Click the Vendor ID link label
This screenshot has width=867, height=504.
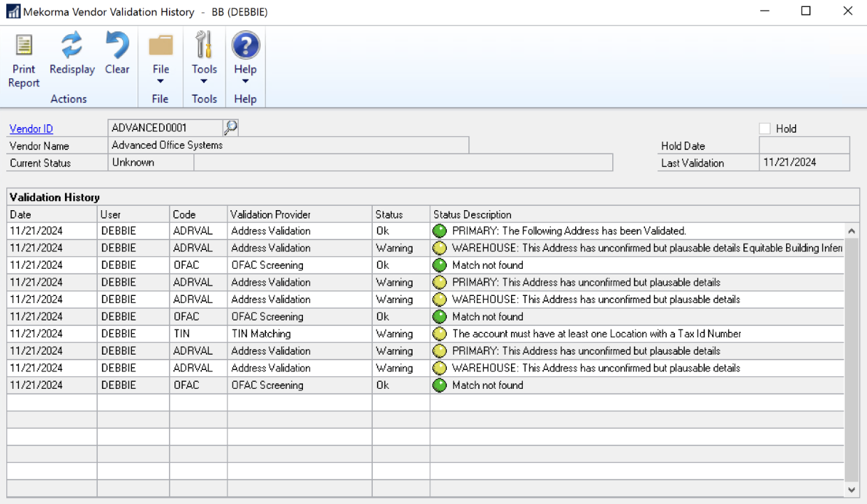coord(31,128)
